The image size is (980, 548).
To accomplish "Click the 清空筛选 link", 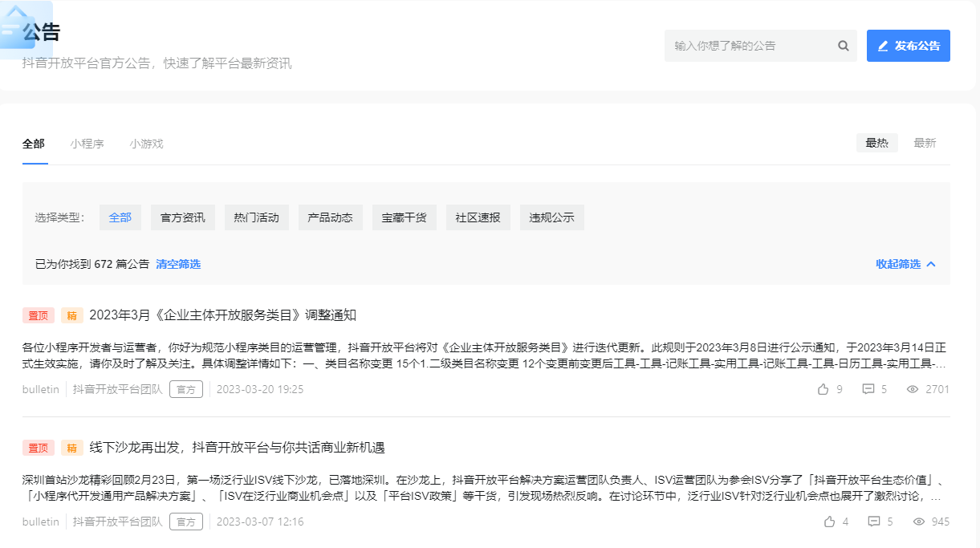I will 177,264.
